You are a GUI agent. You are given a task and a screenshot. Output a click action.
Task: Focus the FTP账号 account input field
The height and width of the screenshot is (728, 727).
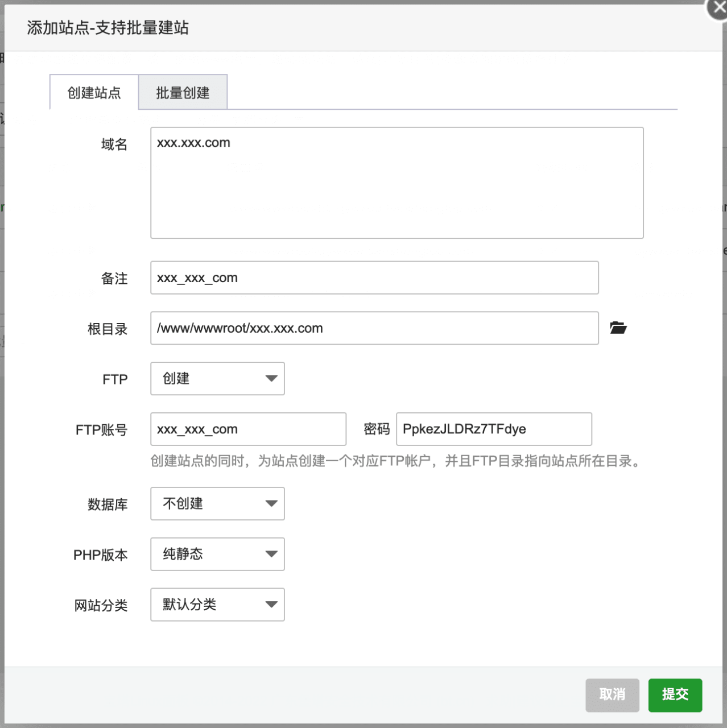coord(248,429)
